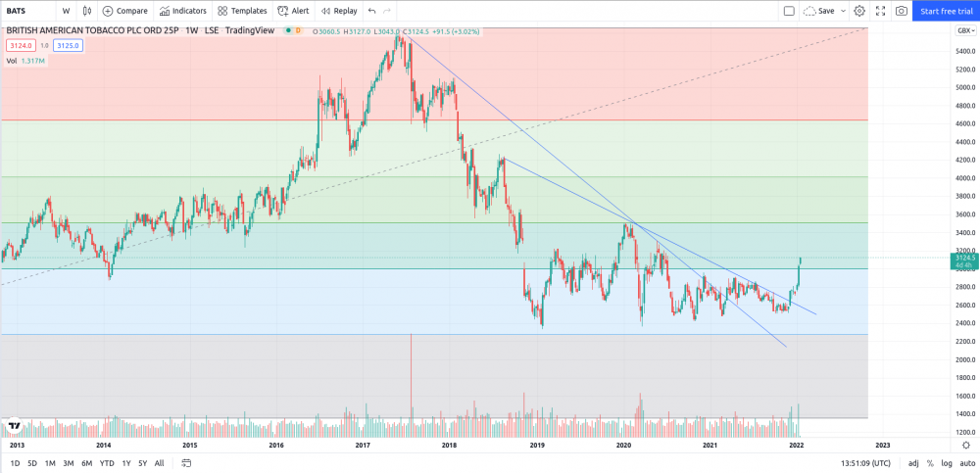Click the 2017 label on time axis
Image resolution: width=980 pixels, height=473 pixels.
coord(363,446)
